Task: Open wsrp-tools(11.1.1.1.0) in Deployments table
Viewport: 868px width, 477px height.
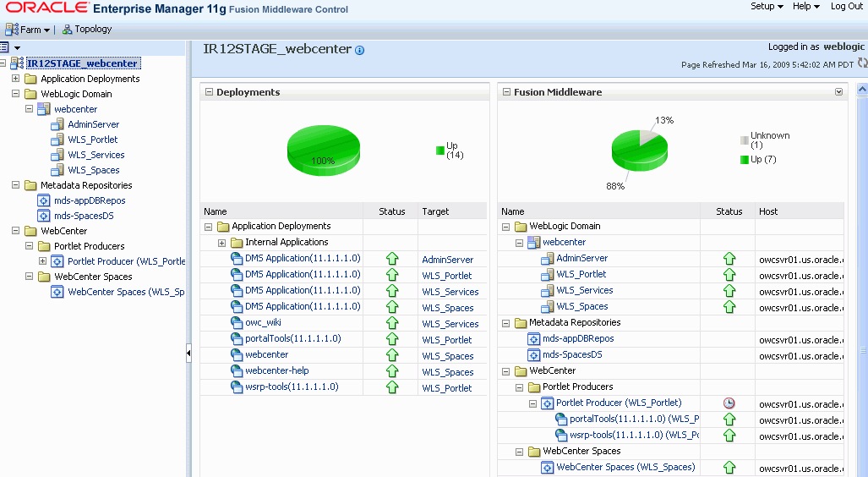Action: click(292, 387)
